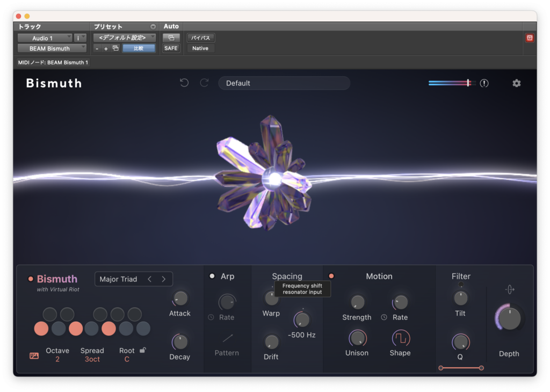Viewport: 550px width, 392px height.
Task: Change the Octave value 2
Action: 57,359
